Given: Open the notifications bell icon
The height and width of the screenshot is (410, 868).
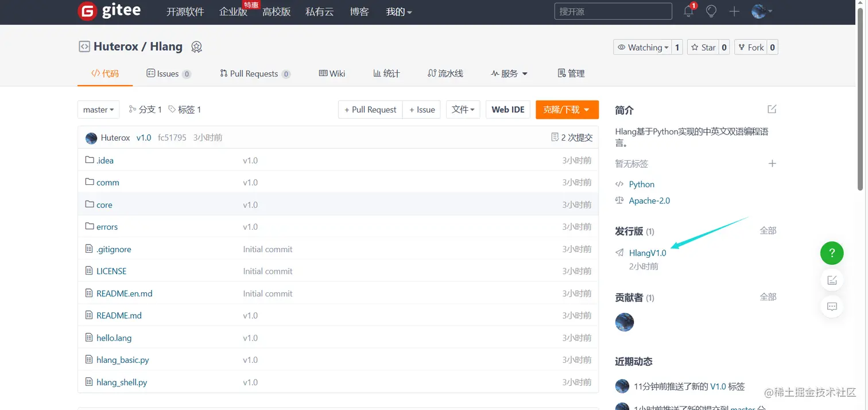Looking at the screenshot, I should (x=689, y=11).
